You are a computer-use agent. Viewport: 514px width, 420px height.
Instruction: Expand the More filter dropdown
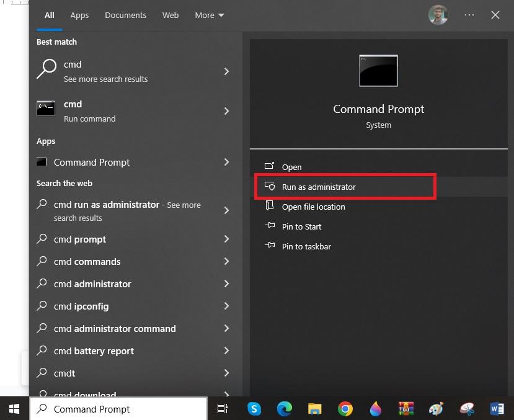click(x=209, y=15)
